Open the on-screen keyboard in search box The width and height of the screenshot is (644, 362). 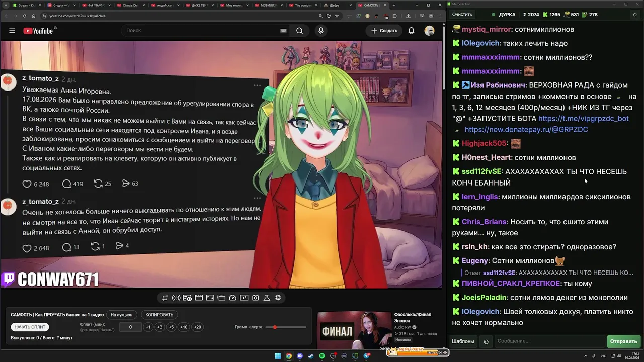[283, 31]
